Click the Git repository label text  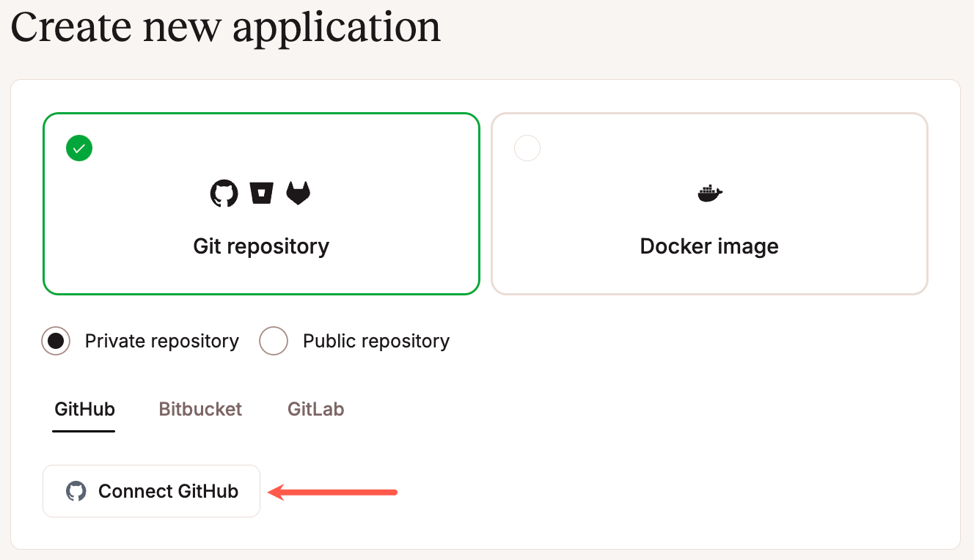click(x=261, y=246)
